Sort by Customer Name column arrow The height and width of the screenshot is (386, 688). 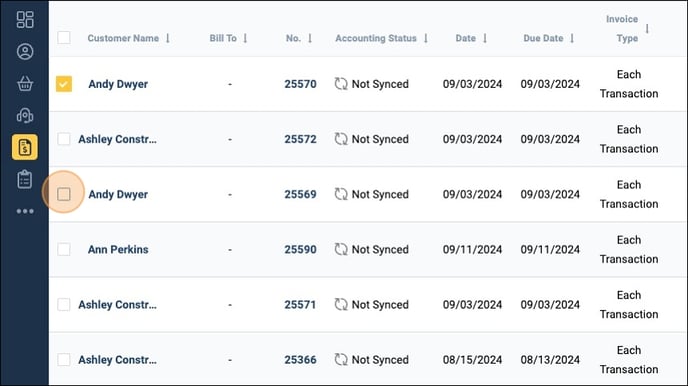coord(168,38)
